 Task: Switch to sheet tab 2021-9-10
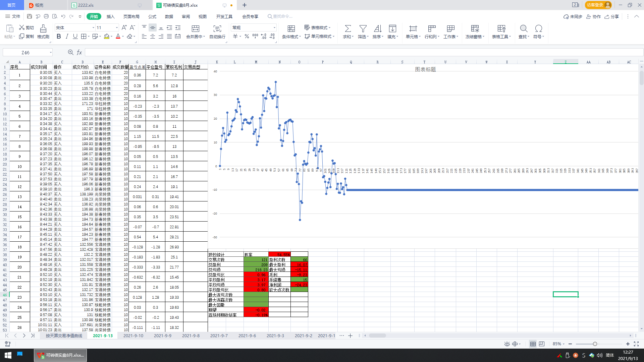(133, 336)
